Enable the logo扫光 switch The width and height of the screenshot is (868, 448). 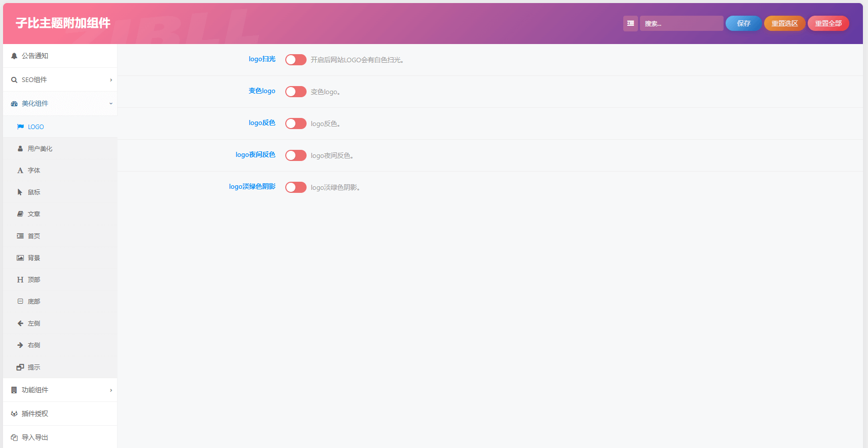(296, 60)
